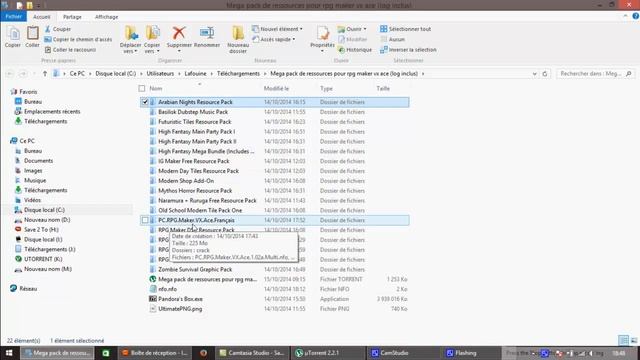
Task: Select Modern Shop Add-On folder
Action: point(186,181)
